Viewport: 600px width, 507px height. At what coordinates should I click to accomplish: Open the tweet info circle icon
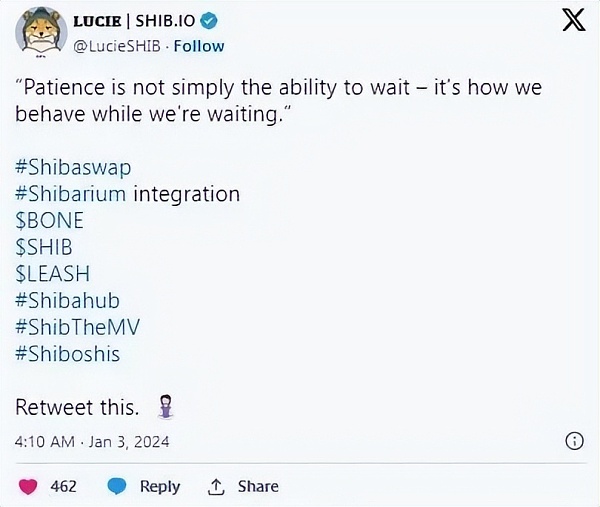pos(575,441)
